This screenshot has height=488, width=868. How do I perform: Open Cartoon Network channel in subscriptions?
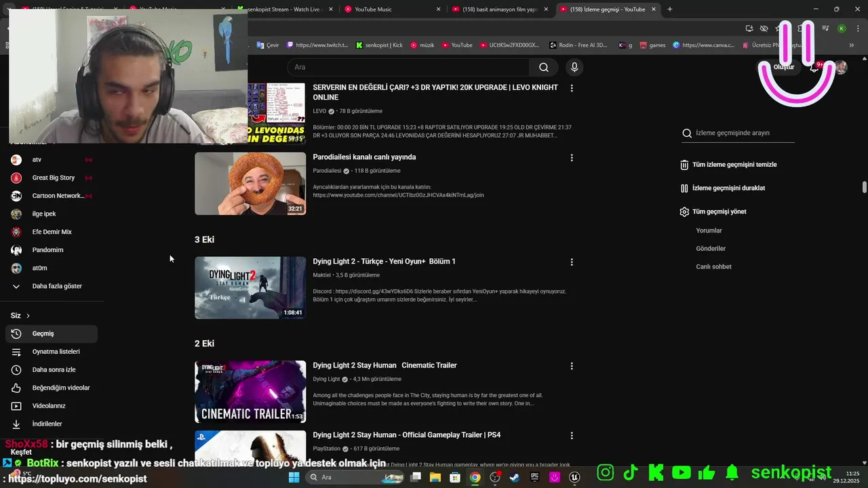pos(52,196)
